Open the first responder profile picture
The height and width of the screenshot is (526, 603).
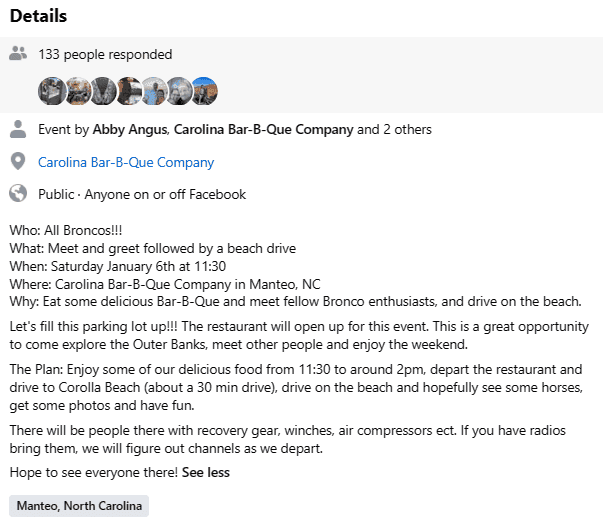point(52,91)
